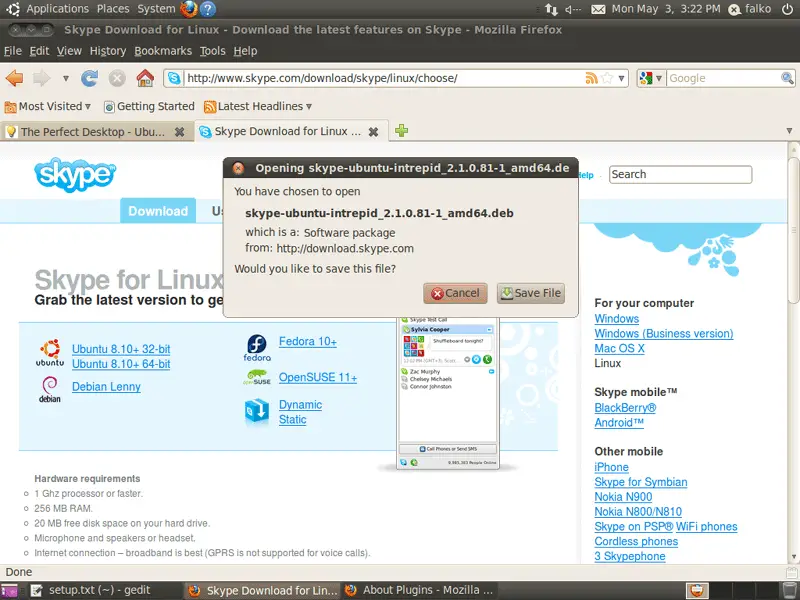Bookmark this page with the star icon
This screenshot has width=800, height=600.
click(x=607, y=78)
